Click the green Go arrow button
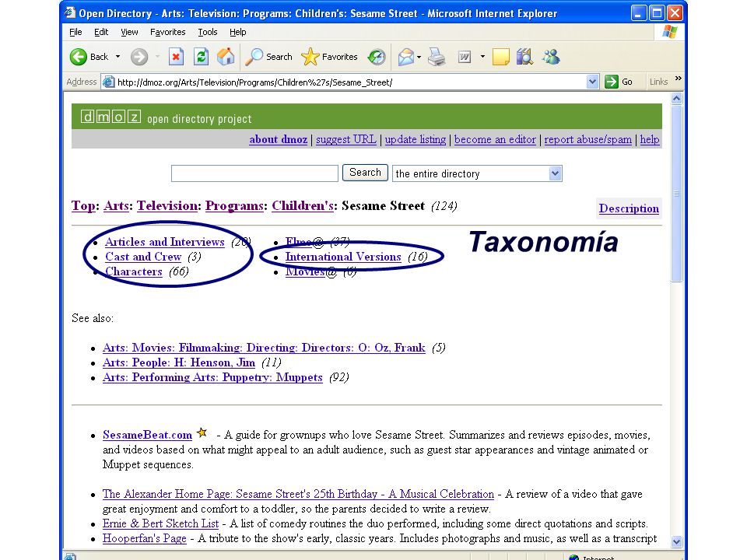 pyautogui.click(x=612, y=82)
